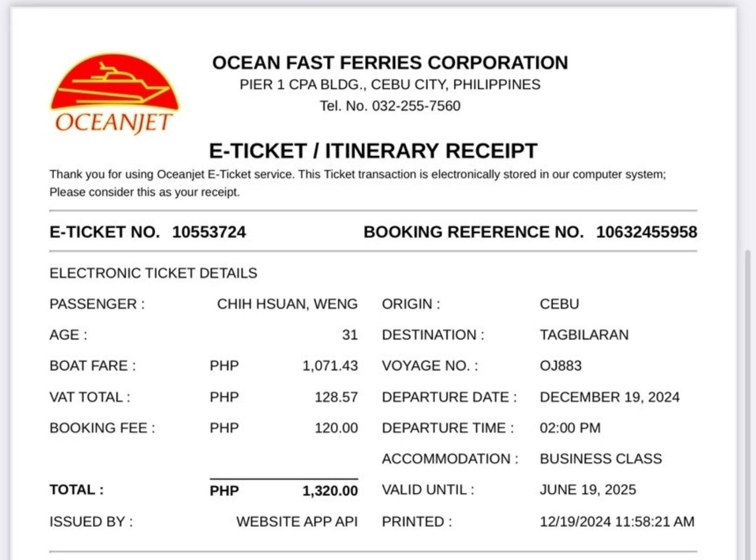Click the booking fee amount 120.00
This screenshot has height=560, width=756.
[336, 428]
